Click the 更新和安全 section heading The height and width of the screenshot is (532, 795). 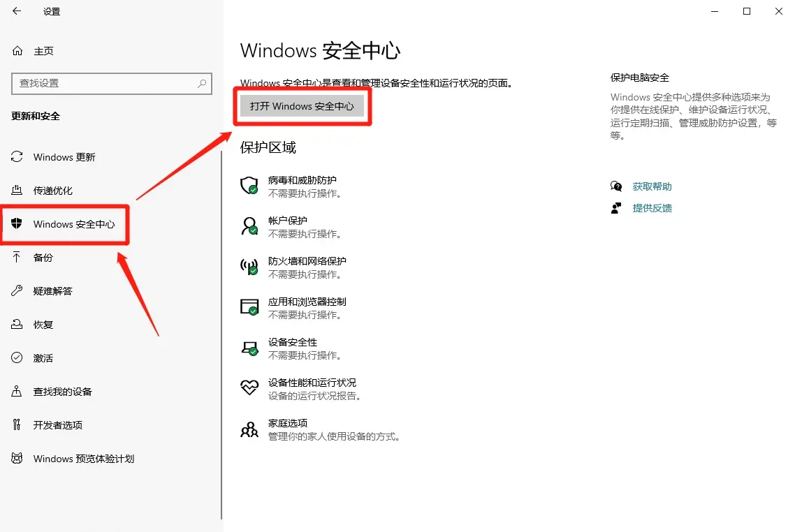click(x=36, y=116)
